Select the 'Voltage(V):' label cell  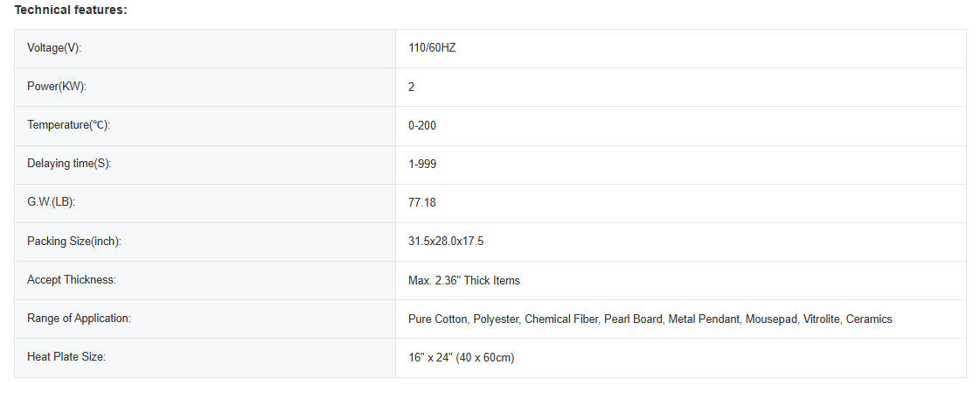[x=54, y=48]
